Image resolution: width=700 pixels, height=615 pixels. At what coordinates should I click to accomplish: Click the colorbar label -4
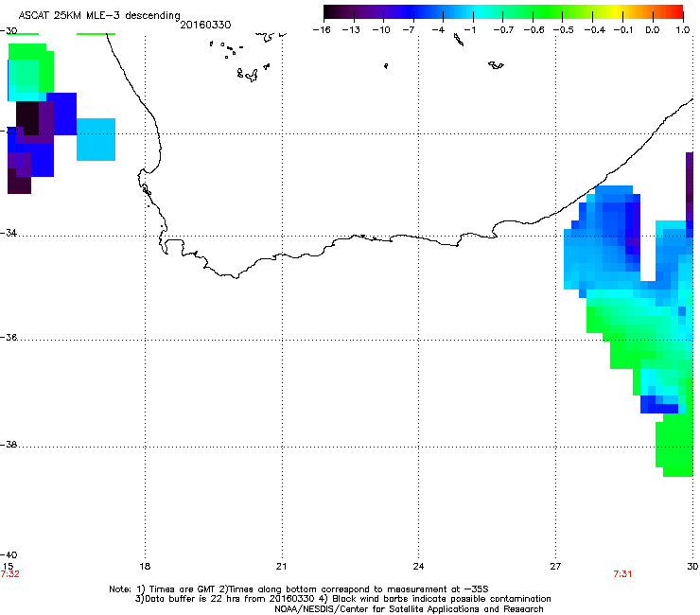(438, 30)
